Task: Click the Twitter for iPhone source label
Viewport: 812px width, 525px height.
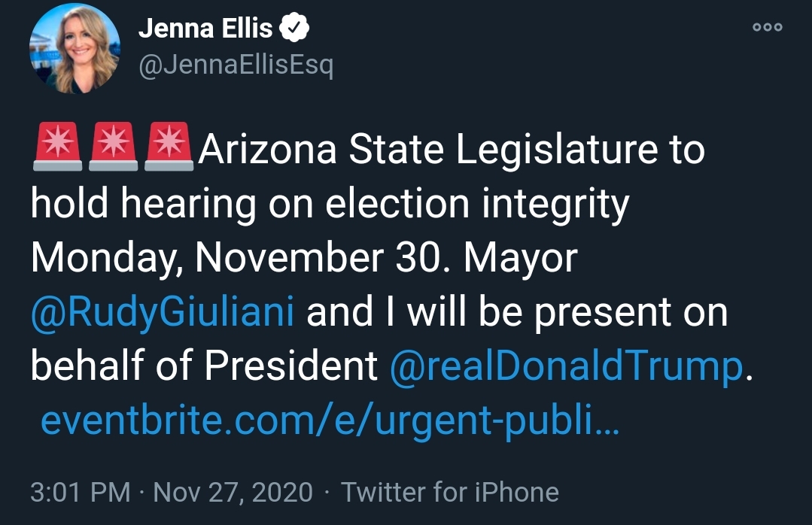Action: 450,492
